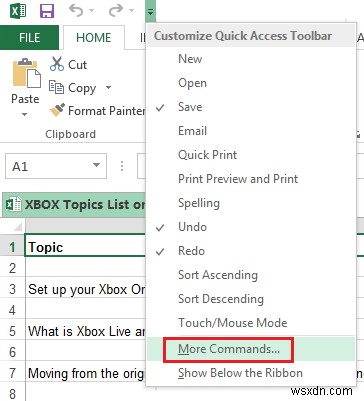Enable the Spelling option
Image resolution: width=364 pixels, height=401 pixels.
(251, 203)
